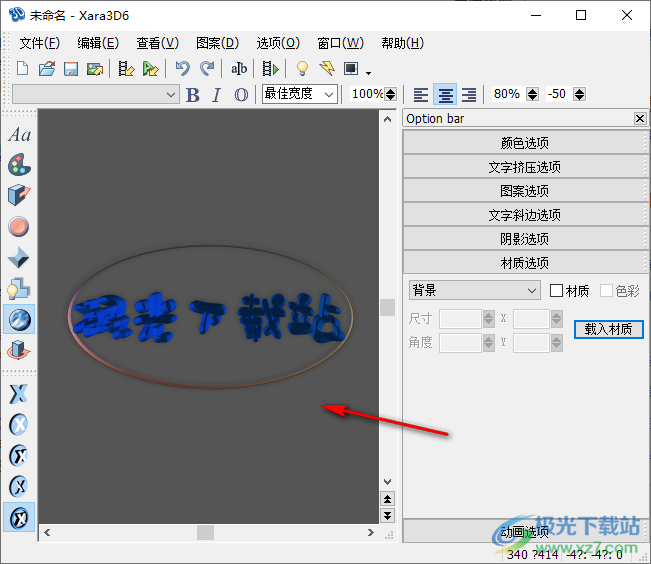Click the export animation filmstrip icon
Image resolution: width=651 pixels, height=564 pixels.
click(x=126, y=69)
